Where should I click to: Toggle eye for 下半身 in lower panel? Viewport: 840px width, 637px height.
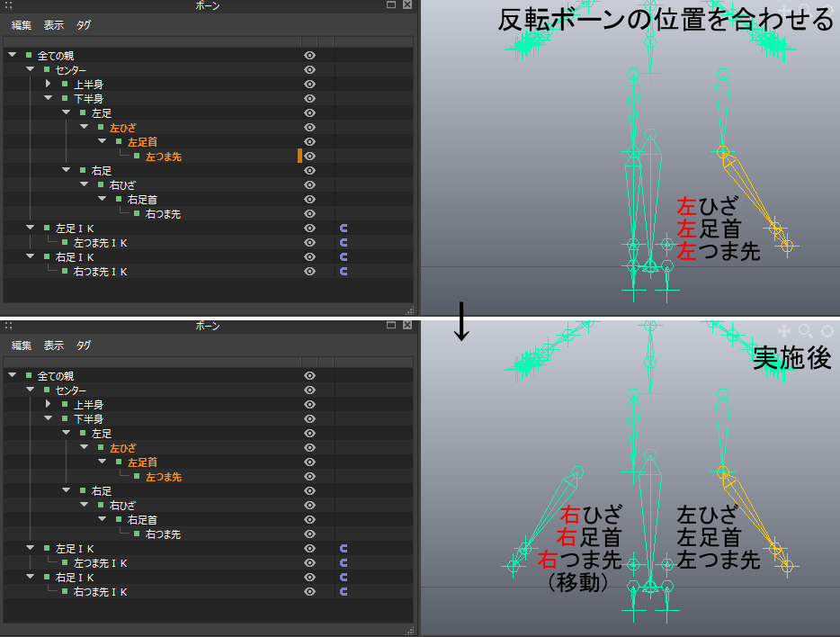point(309,419)
